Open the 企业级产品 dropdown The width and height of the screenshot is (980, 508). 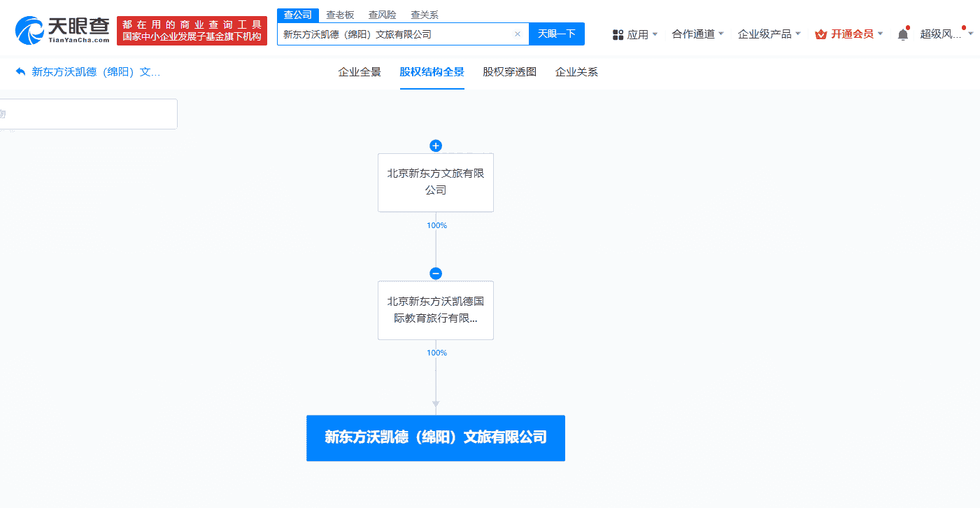point(769,34)
